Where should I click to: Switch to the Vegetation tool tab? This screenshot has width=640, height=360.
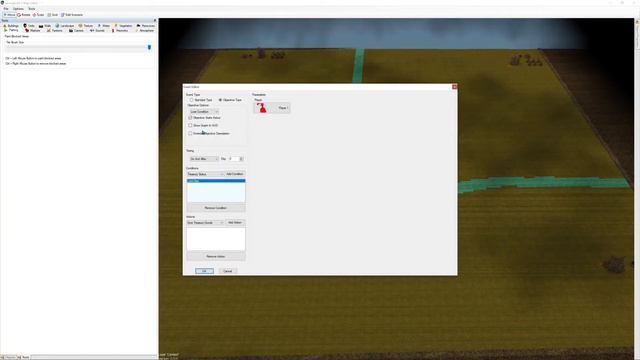(123, 26)
